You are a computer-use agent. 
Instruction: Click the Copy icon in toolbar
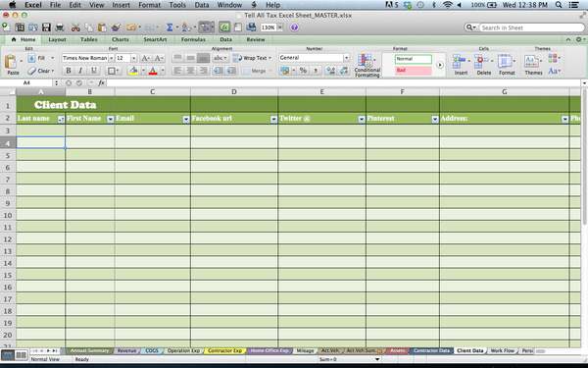(x=89, y=27)
